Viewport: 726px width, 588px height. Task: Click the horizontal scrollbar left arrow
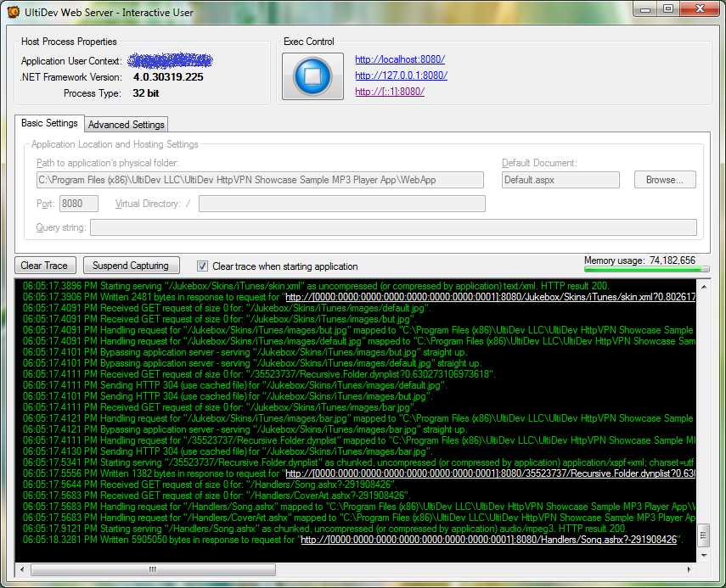tap(22, 569)
